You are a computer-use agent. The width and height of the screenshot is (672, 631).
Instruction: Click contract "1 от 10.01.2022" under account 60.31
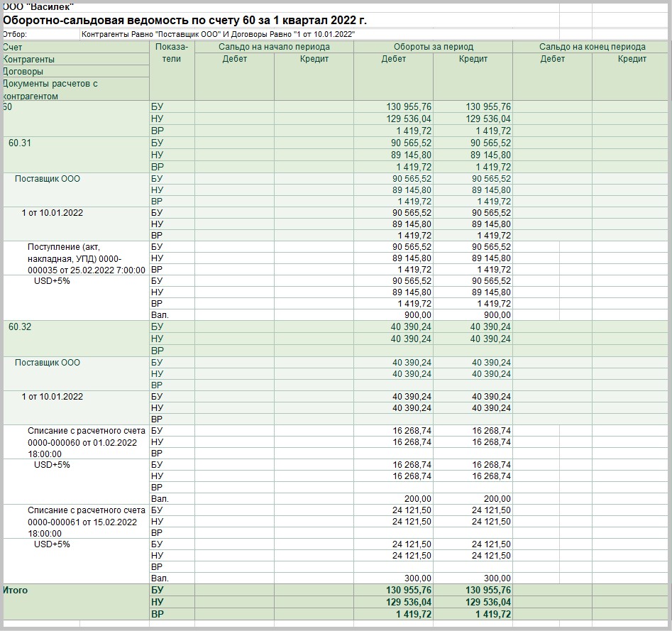point(53,213)
